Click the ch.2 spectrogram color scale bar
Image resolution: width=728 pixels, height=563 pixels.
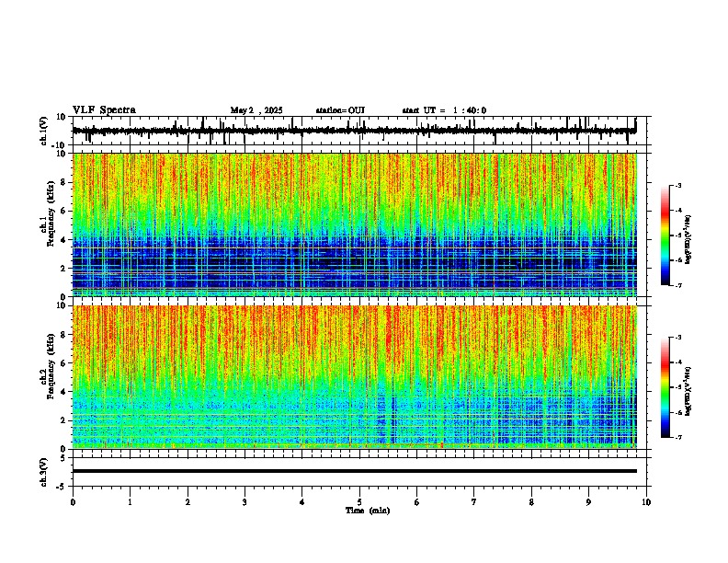(665, 387)
